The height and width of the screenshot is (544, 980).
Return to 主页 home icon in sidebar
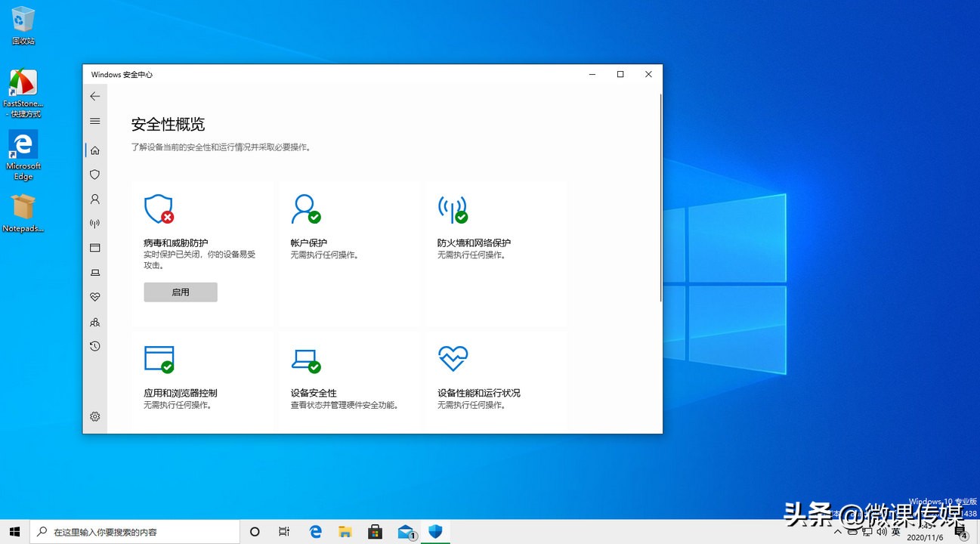tap(94, 150)
